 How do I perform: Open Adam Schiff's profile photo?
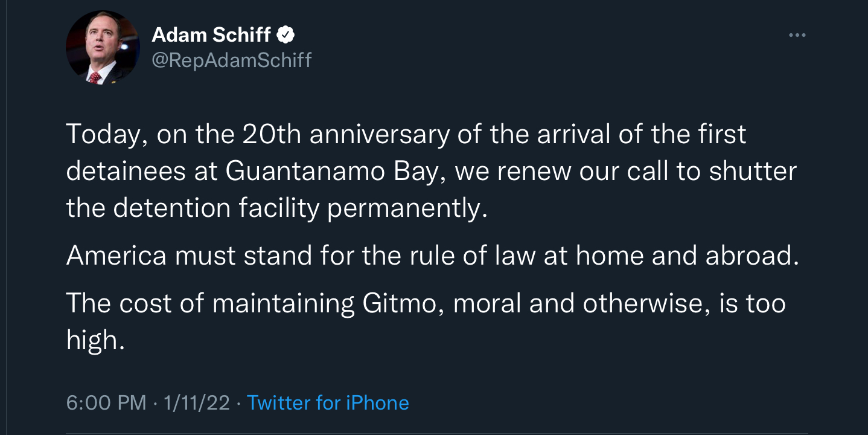[x=102, y=47]
